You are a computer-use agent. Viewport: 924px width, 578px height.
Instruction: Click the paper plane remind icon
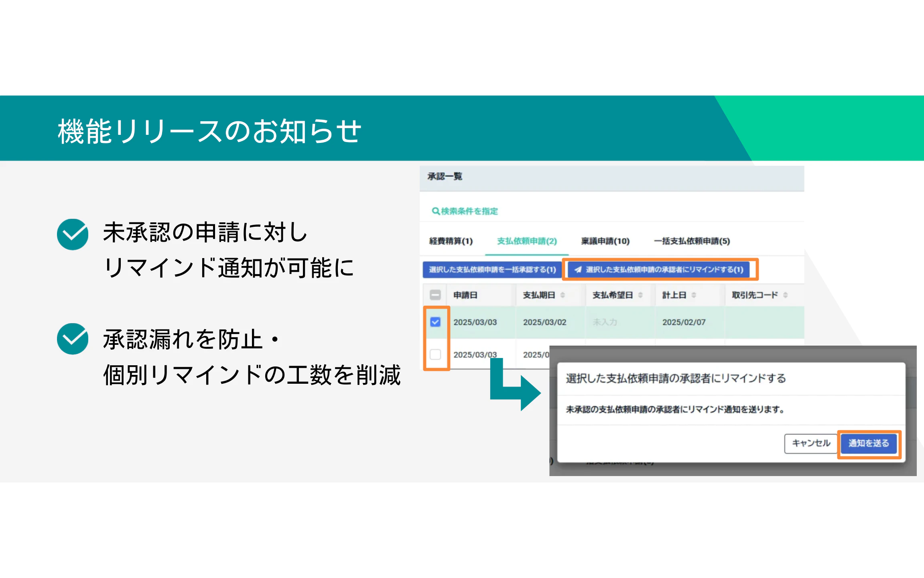[x=578, y=270]
